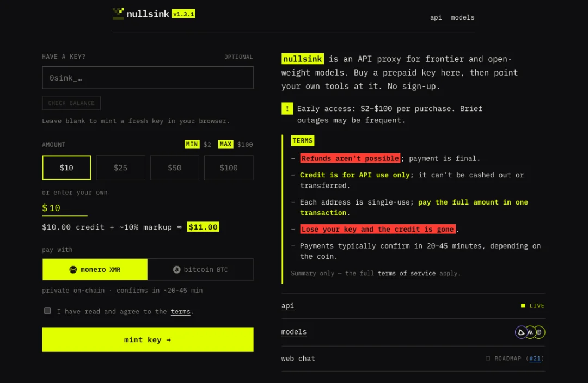
Task: Open the api link in the status list
Action: (287, 306)
